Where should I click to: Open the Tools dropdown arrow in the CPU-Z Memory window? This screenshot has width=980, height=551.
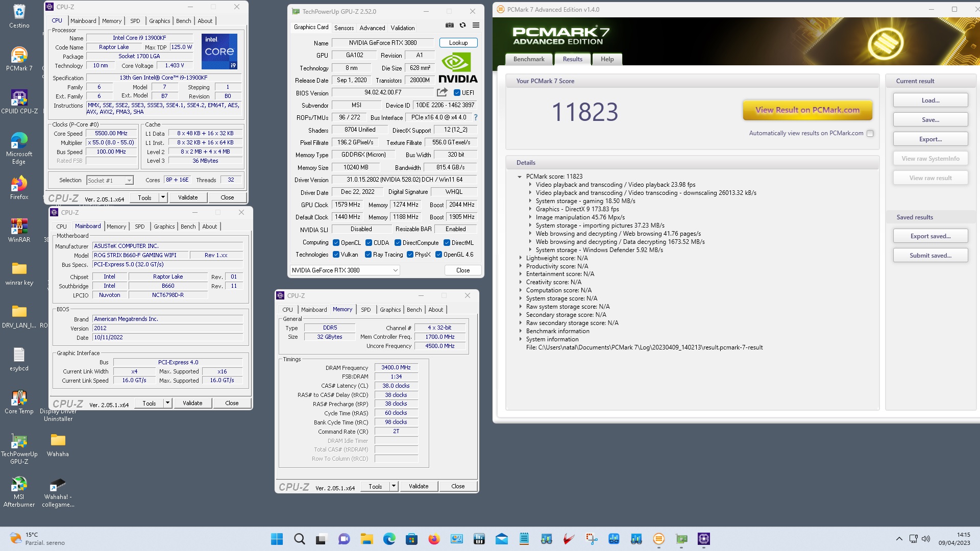pyautogui.click(x=394, y=486)
